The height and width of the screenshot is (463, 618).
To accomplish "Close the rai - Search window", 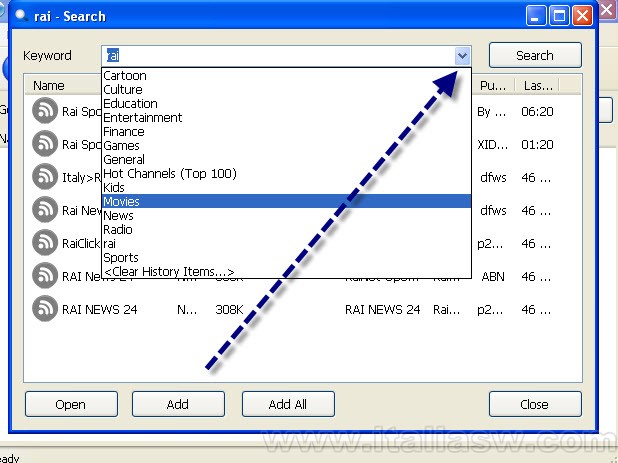I will 583,16.
